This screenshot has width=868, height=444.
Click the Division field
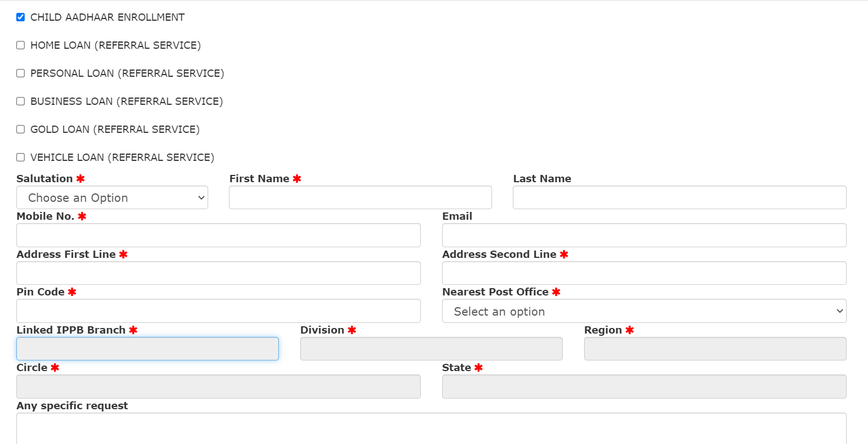click(431, 349)
